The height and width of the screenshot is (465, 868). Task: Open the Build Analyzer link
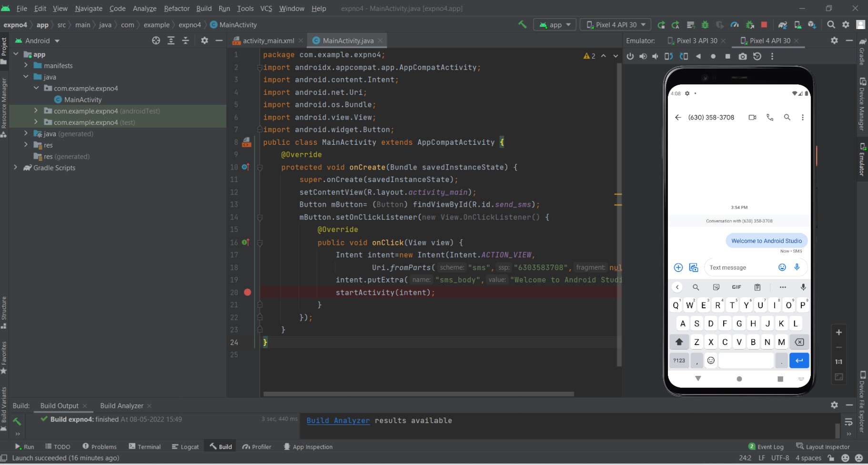click(x=338, y=420)
